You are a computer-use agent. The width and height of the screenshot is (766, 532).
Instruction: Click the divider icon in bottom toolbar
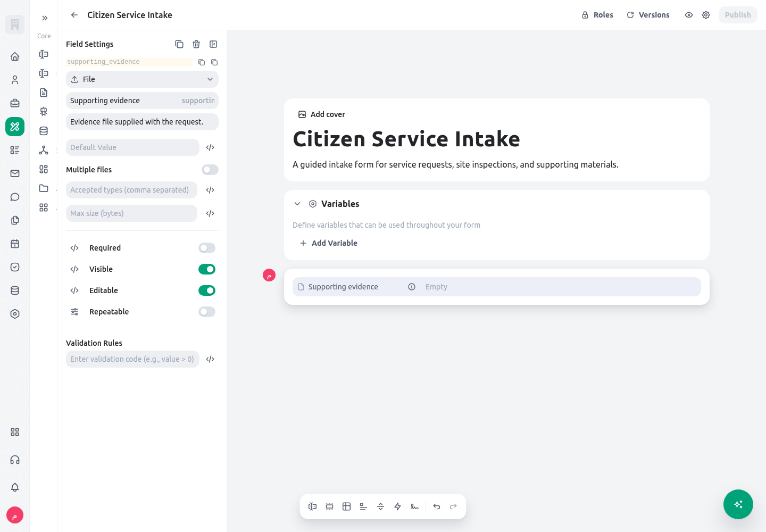pyautogui.click(x=381, y=506)
